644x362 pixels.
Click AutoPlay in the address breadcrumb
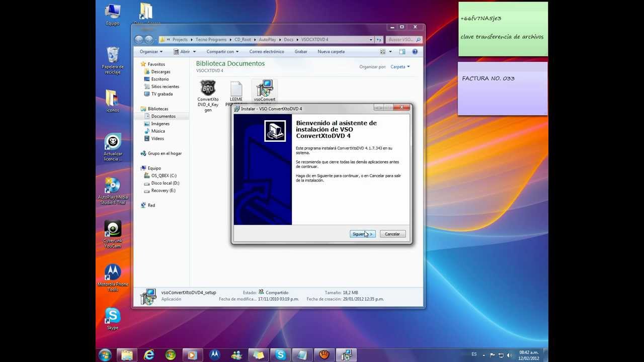tap(267, 39)
